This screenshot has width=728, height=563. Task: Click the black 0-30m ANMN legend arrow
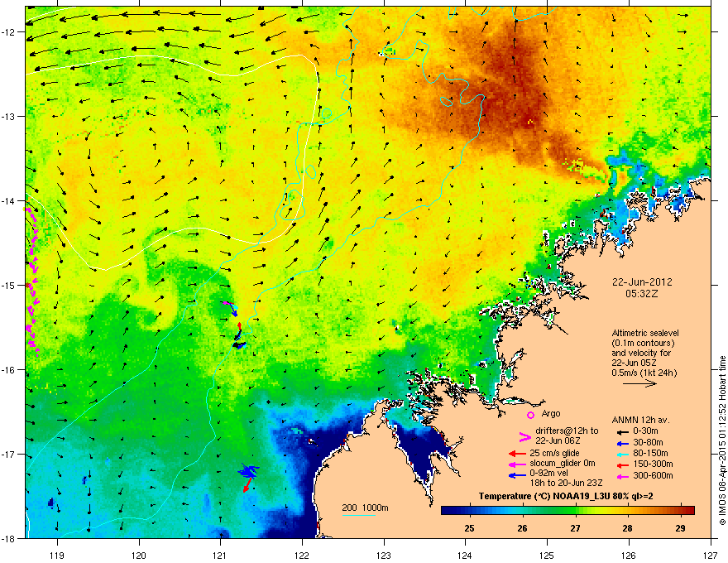click(x=623, y=431)
